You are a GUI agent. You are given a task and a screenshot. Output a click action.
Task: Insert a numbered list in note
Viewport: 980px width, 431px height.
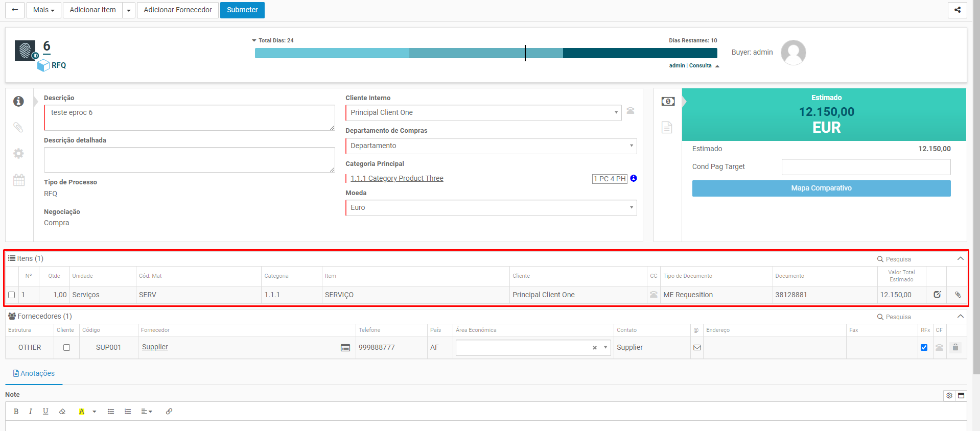(128, 411)
